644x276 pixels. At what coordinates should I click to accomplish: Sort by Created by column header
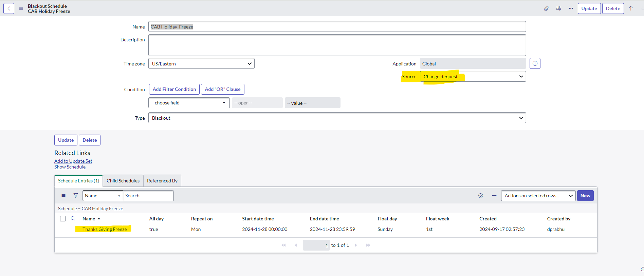559,219
